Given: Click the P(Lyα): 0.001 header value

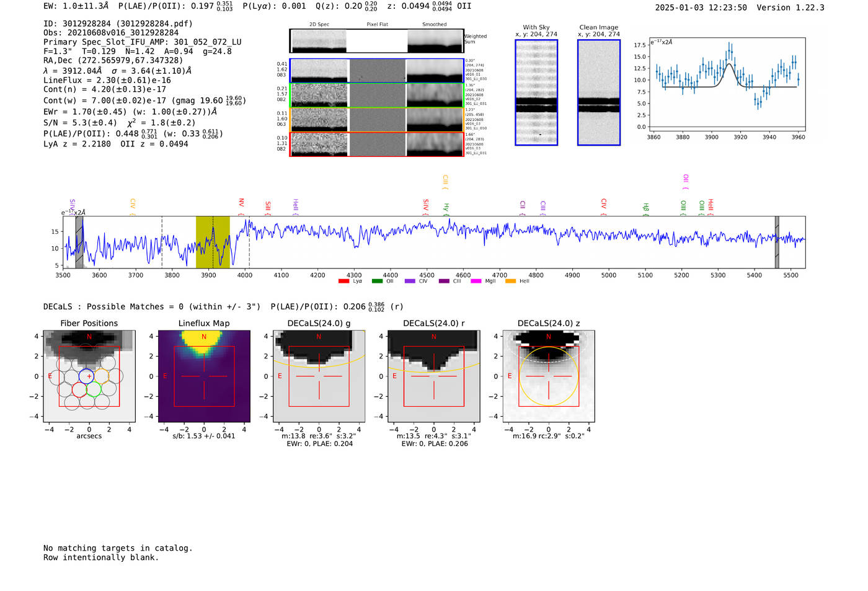Looking at the screenshot, I should tap(274, 6).
